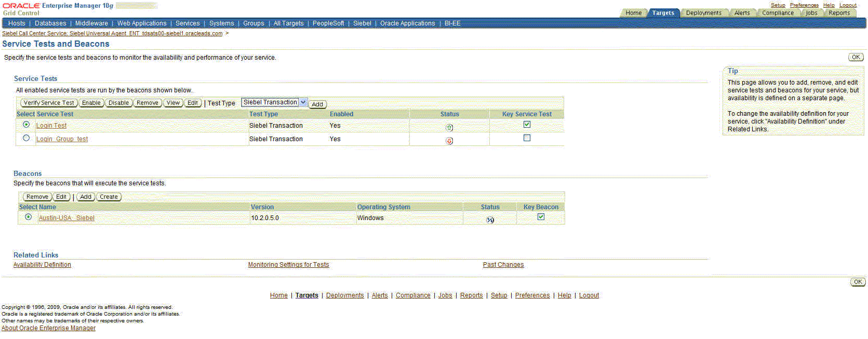Go to the All Targets subtab

point(288,23)
